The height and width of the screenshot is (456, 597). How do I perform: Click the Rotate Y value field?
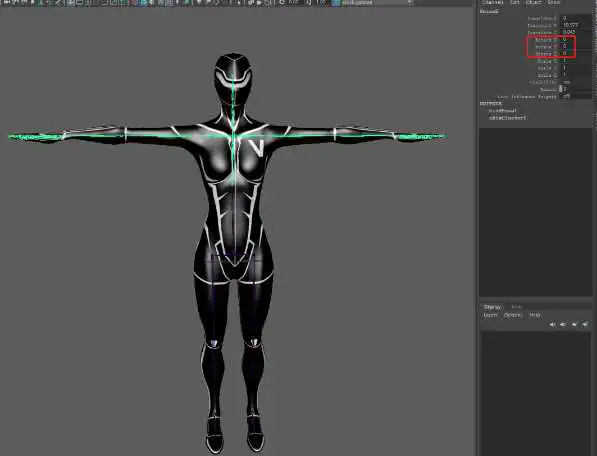click(x=575, y=46)
